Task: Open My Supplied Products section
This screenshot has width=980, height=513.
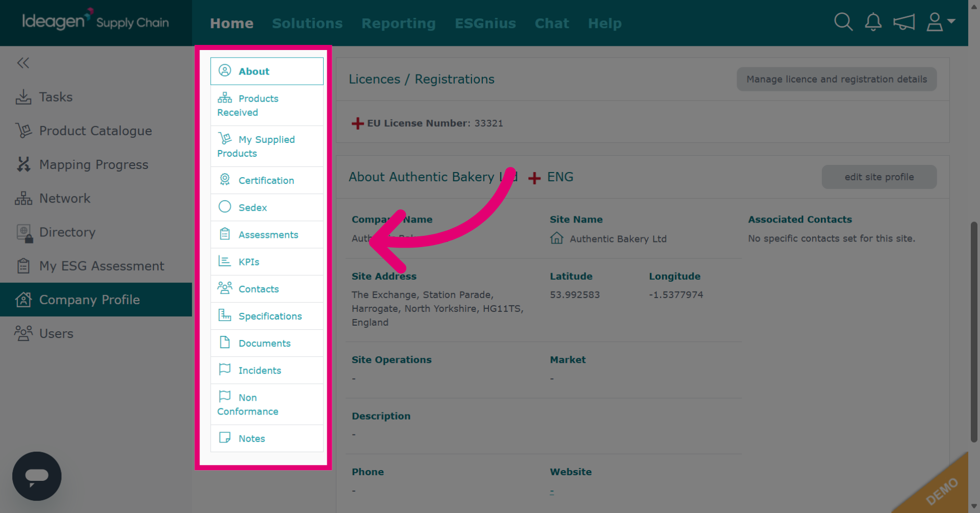Action: coord(267,146)
